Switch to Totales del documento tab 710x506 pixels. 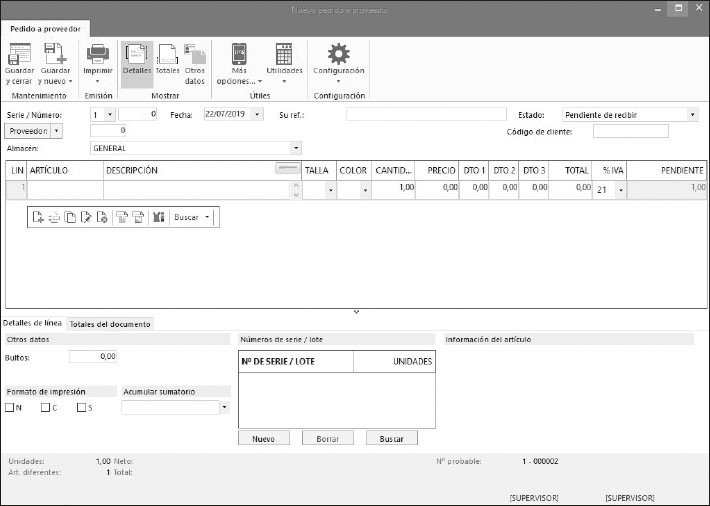coord(110,324)
